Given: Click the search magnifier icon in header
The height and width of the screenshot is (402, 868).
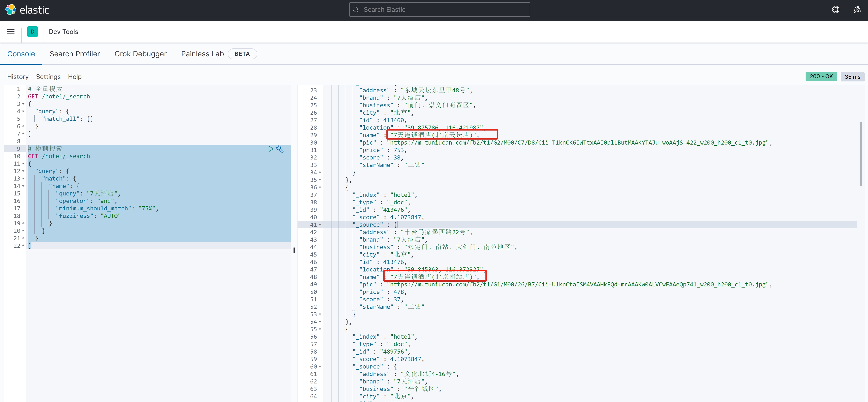Looking at the screenshot, I should (355, 10).
